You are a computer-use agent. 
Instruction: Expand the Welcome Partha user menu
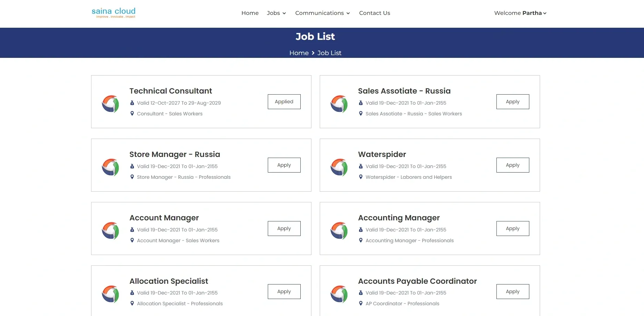click(x=520, y=13)
